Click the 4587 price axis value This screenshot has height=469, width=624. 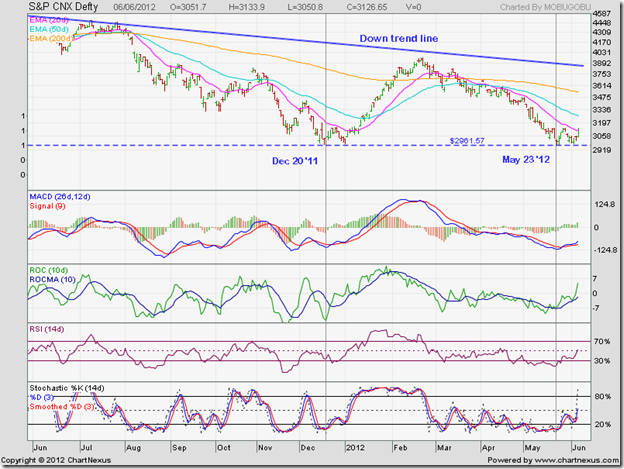coord(601,14)
